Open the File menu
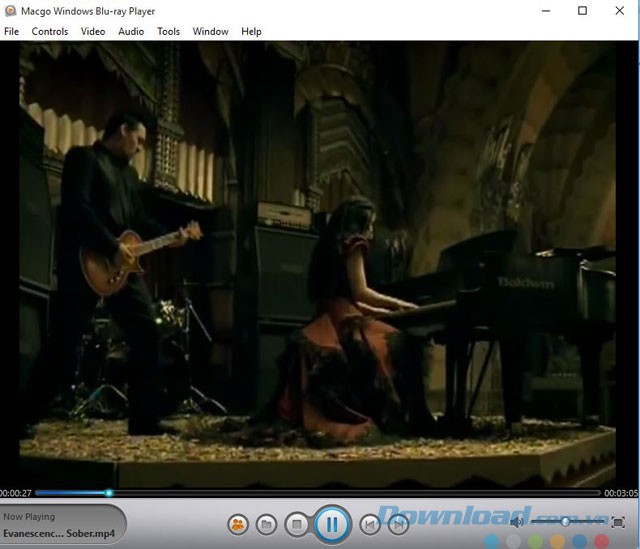640x549 pixels. coord(12,31)
